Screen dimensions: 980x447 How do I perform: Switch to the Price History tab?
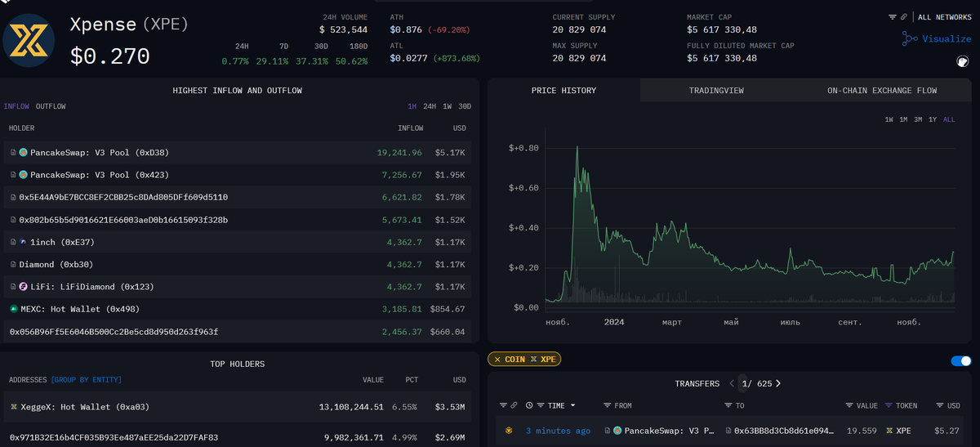pos(563,91)
